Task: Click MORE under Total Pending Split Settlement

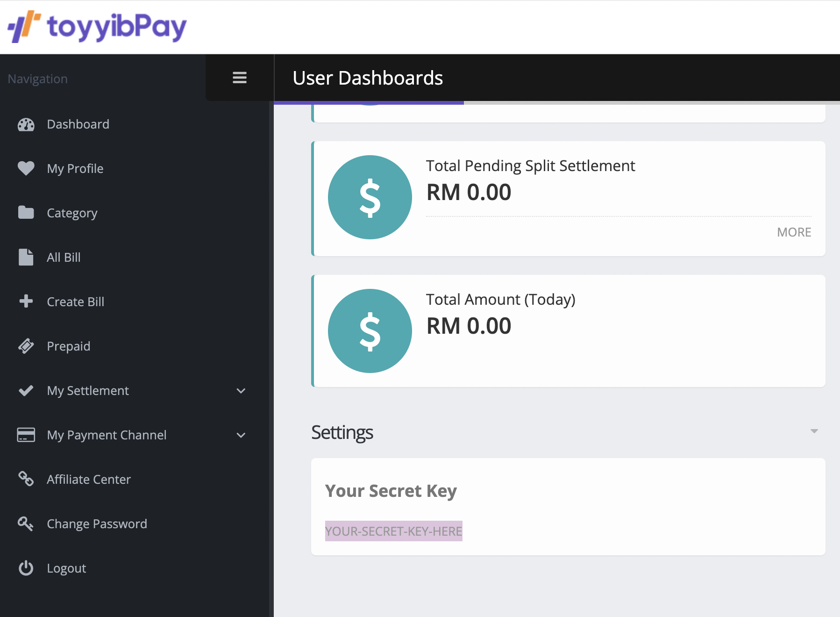Action: coord(794,232)
